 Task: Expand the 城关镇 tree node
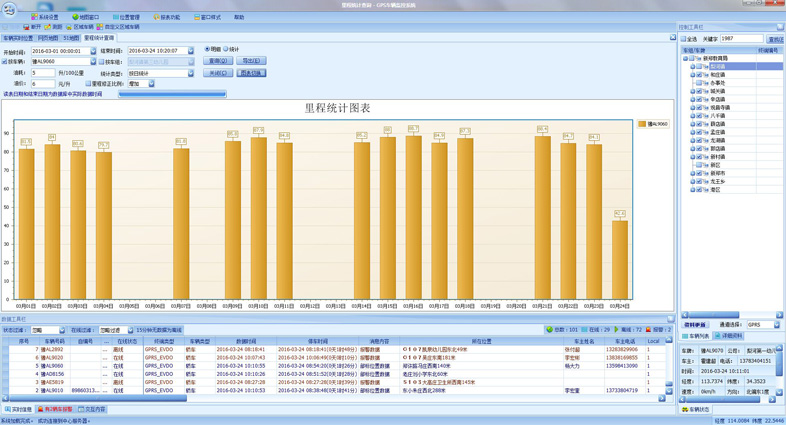click(693, 91)
